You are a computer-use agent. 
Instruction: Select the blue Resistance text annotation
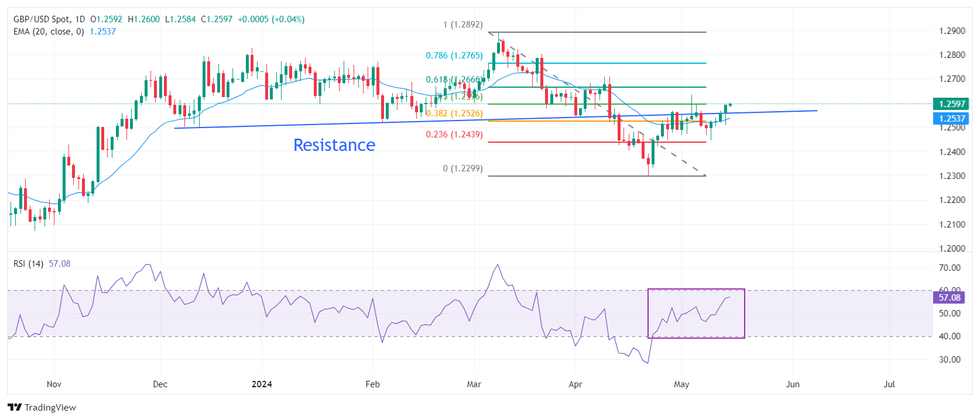(x=334, y=145)
